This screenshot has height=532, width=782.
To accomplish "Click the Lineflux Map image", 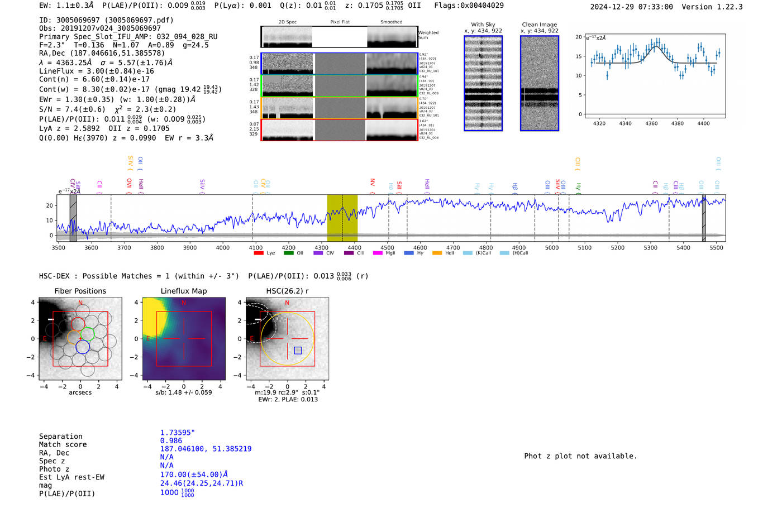I will 184,338.
